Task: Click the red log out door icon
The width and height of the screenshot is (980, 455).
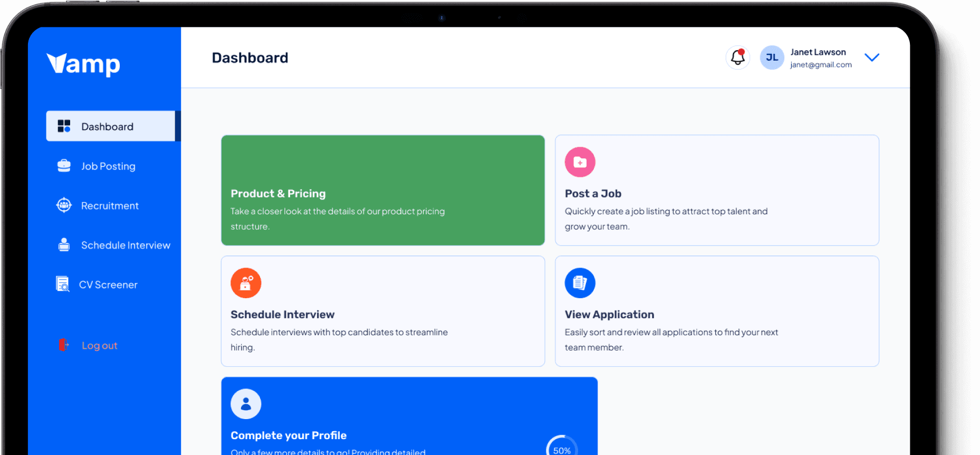Action: tap(63, 345)
